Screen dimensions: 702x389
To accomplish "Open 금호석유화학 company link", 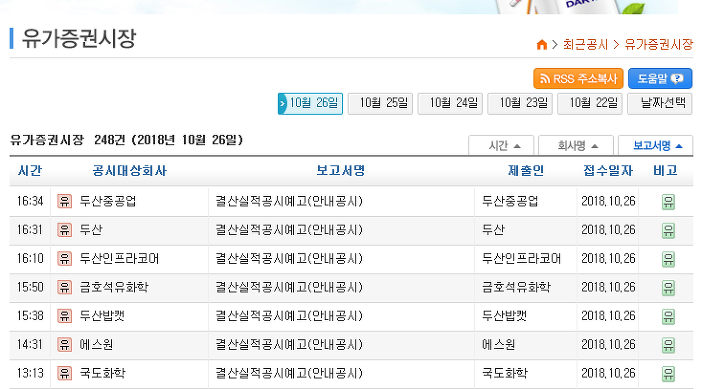I will (114, 287).
